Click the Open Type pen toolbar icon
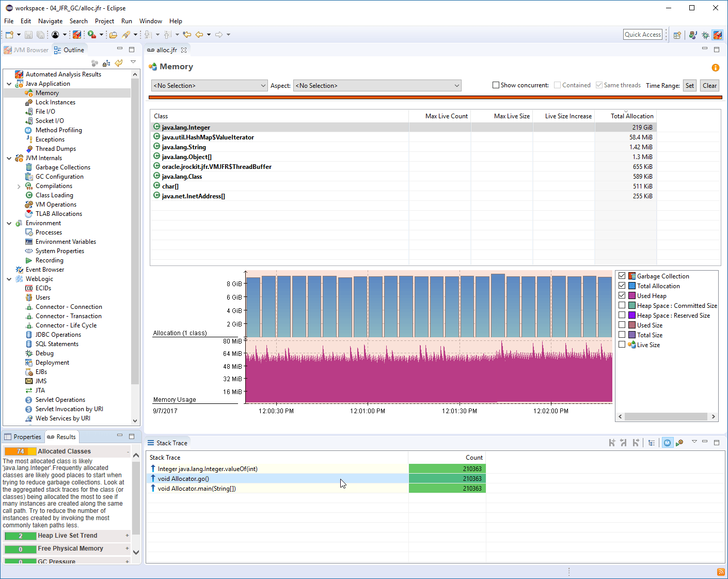728x579 pixels. (x=126, y=35)
